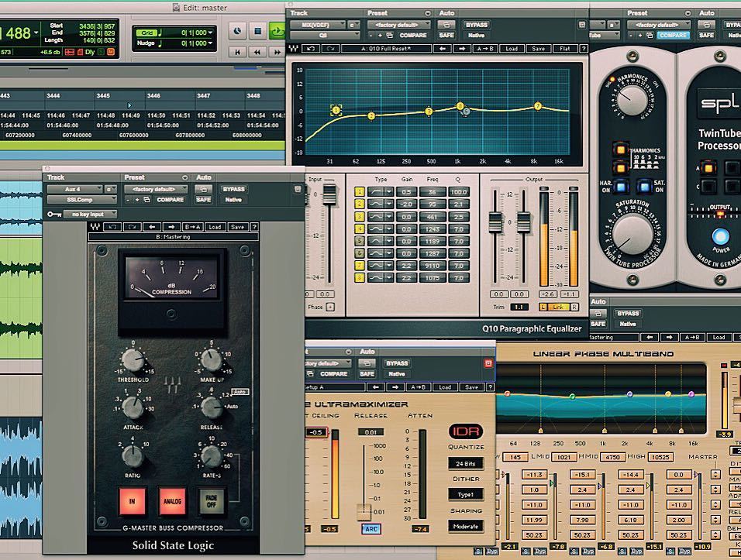The image size is (741, 560).
Task: Click redo arrow in Q10 equalizer toolbar
Action: [x=330, y=49]
